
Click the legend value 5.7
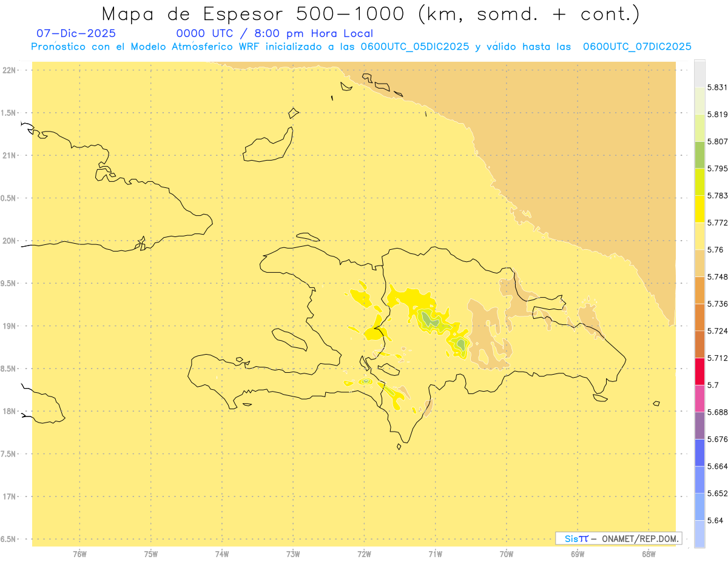click(x=713, y=385)
